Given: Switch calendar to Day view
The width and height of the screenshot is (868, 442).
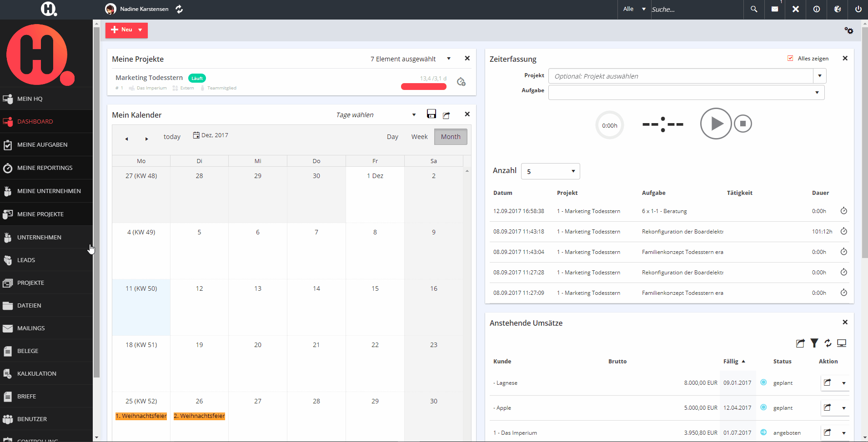Looking at the screenshot, I should [x=392, y=137].
